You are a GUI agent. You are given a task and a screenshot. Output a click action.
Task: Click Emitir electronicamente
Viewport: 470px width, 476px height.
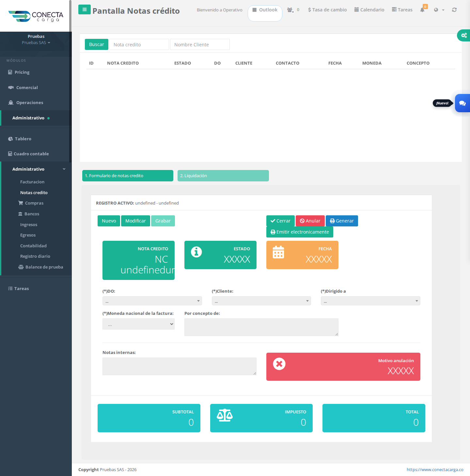[300, 232]
